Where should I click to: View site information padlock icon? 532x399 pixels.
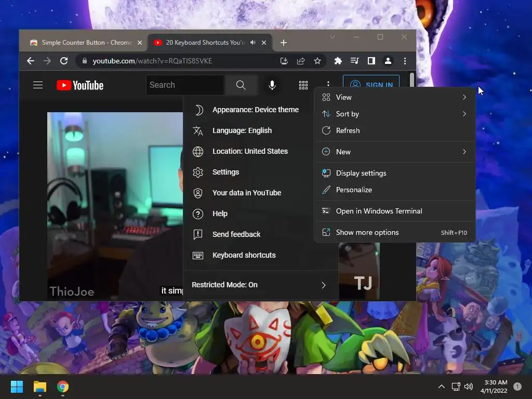click(85, 61)
